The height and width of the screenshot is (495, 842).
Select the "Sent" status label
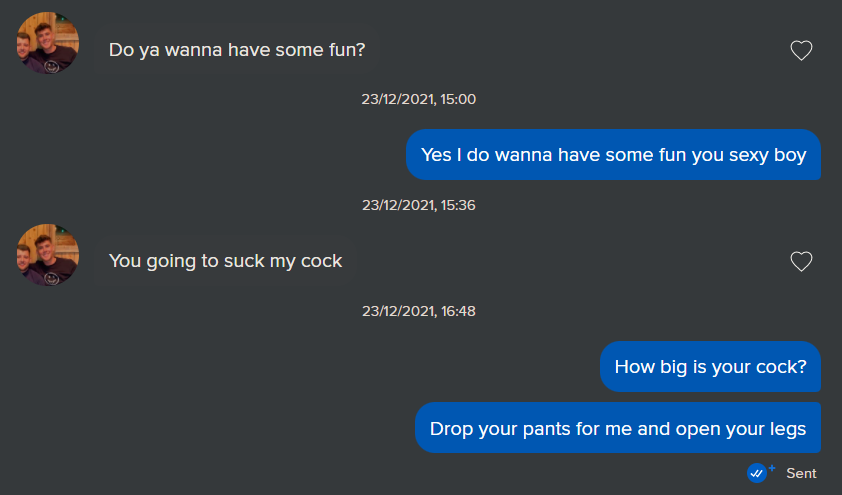(801, 473)
